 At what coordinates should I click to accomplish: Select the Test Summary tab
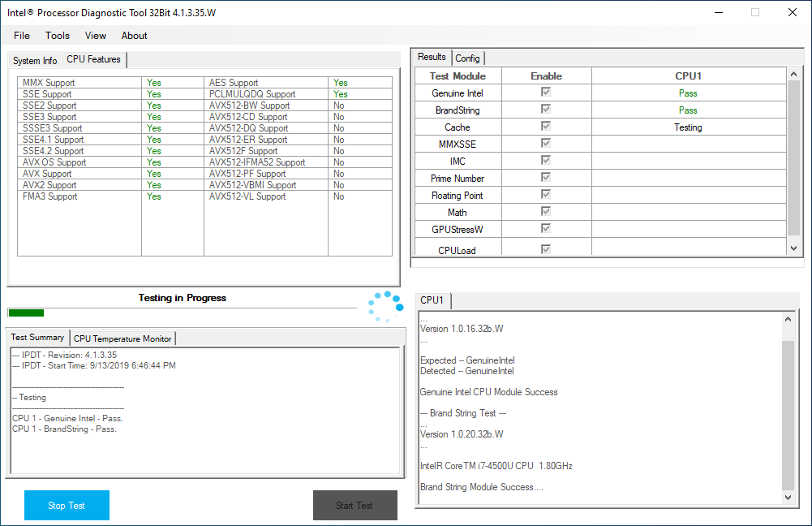[x=37, y=338]
